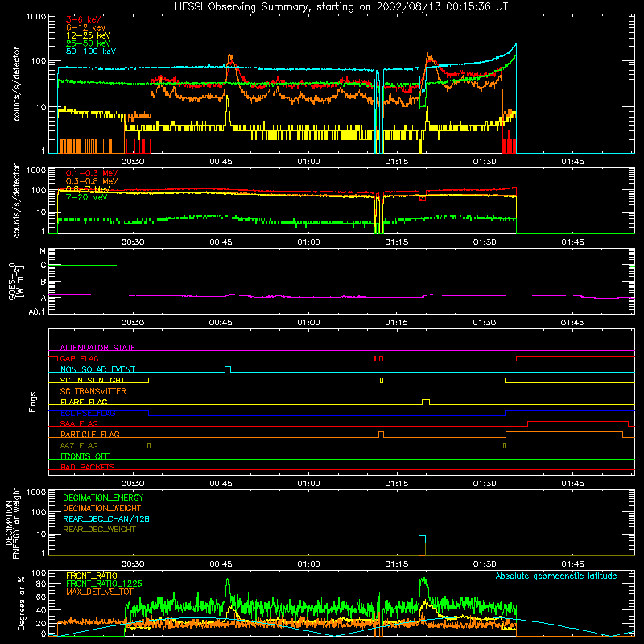This screenshot has width=644, height=644.
Task: Click the counts/s/detector axis label of top panel
Action: point(16,84)
